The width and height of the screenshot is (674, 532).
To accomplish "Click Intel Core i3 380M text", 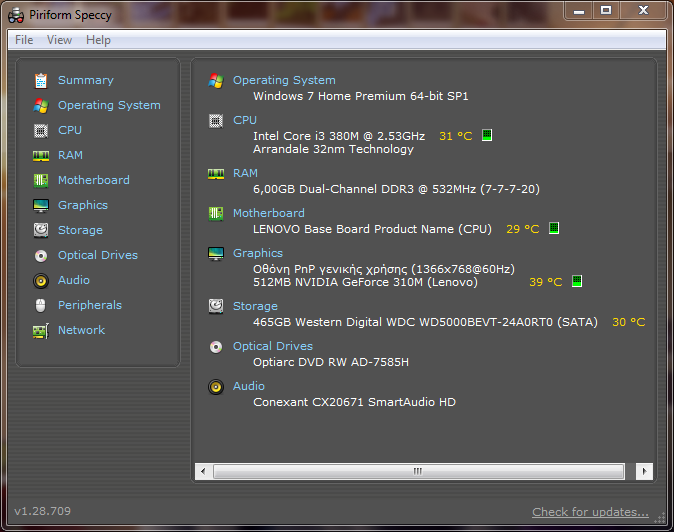I will 339,136.
